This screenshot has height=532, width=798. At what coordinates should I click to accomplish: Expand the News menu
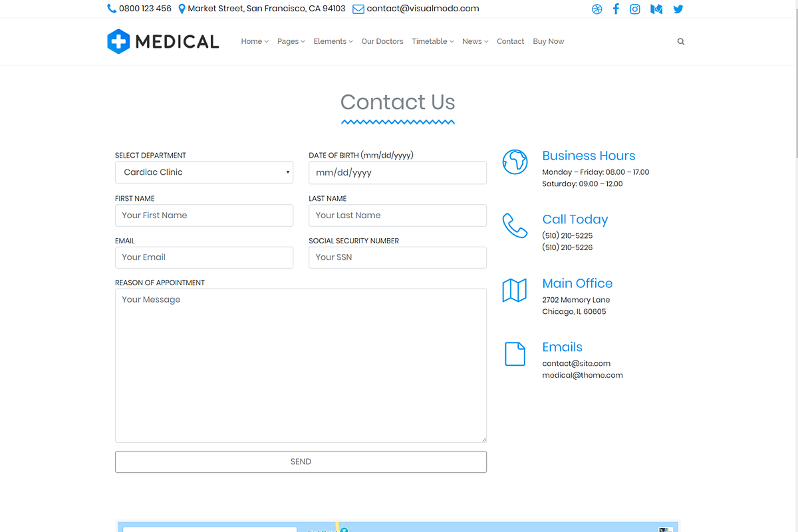point(475,41)
